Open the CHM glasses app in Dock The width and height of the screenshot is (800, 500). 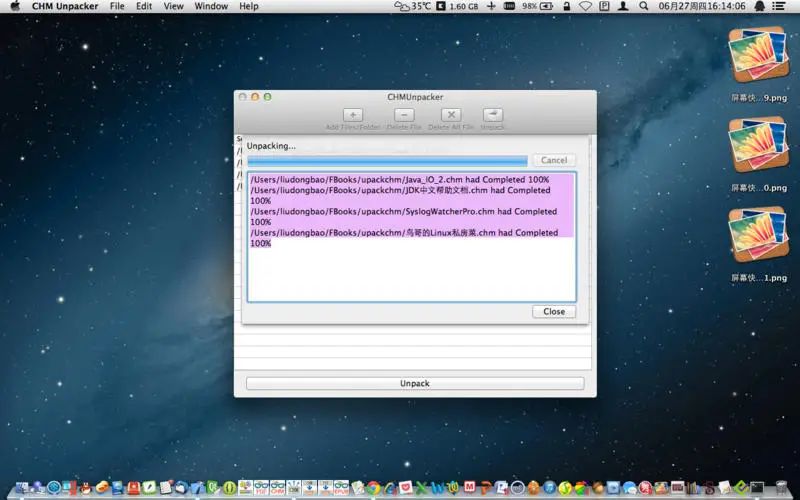pos(277,488)
